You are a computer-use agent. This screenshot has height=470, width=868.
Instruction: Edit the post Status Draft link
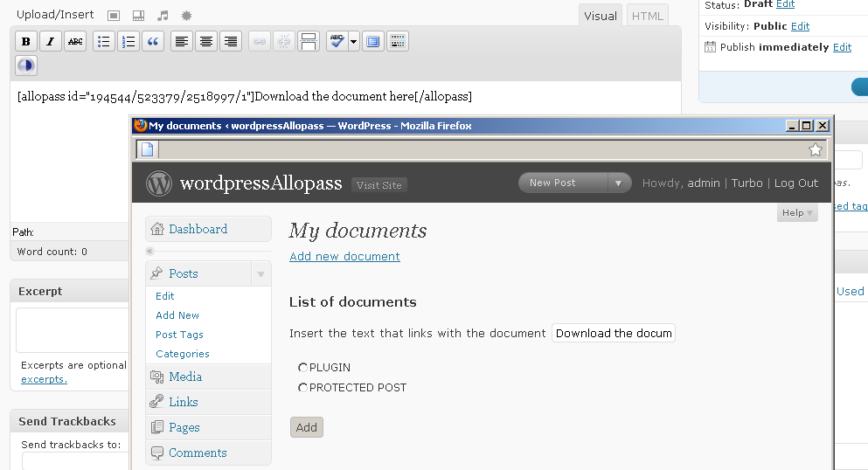785,3
